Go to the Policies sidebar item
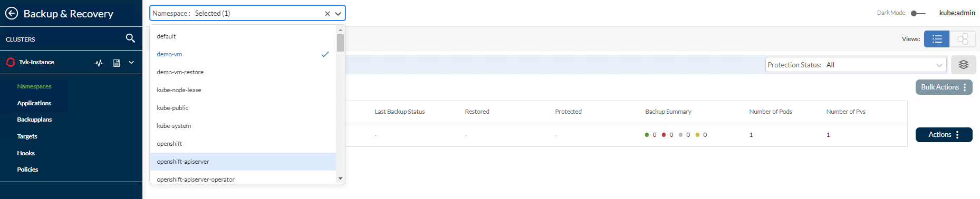 point(27,170)
